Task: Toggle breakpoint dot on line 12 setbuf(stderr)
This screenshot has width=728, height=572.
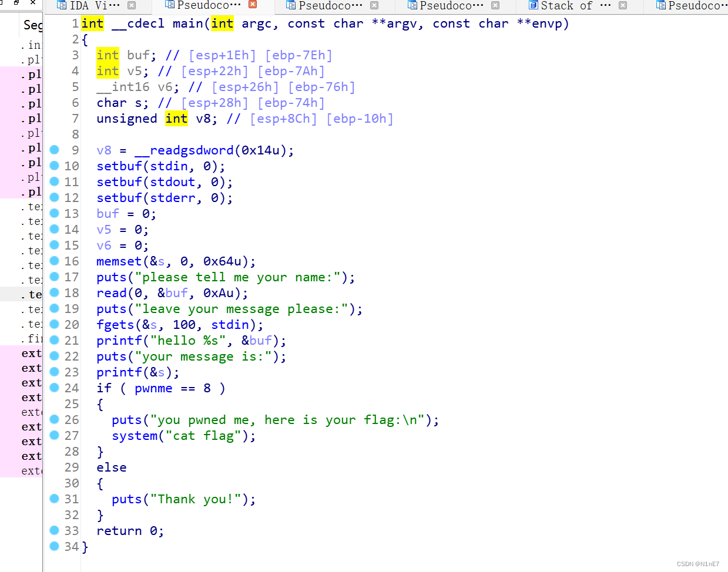Action: tap(54, 197)
